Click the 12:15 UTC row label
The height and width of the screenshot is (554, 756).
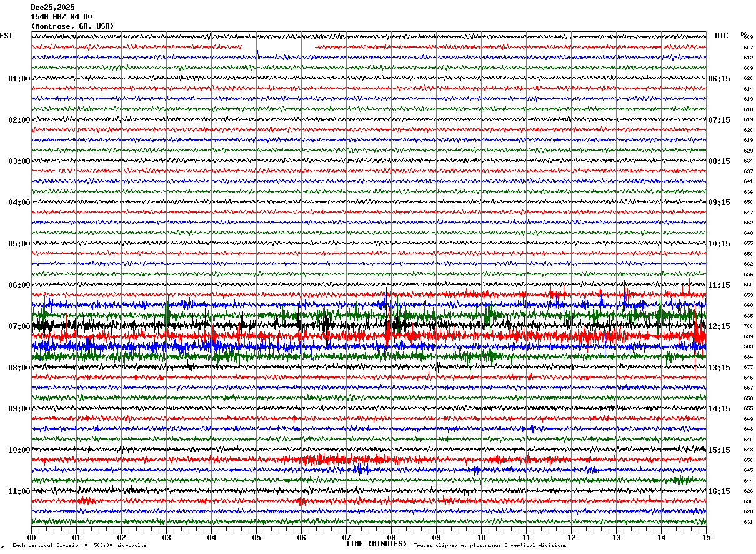pyautogui.click(x=719, y=326)
